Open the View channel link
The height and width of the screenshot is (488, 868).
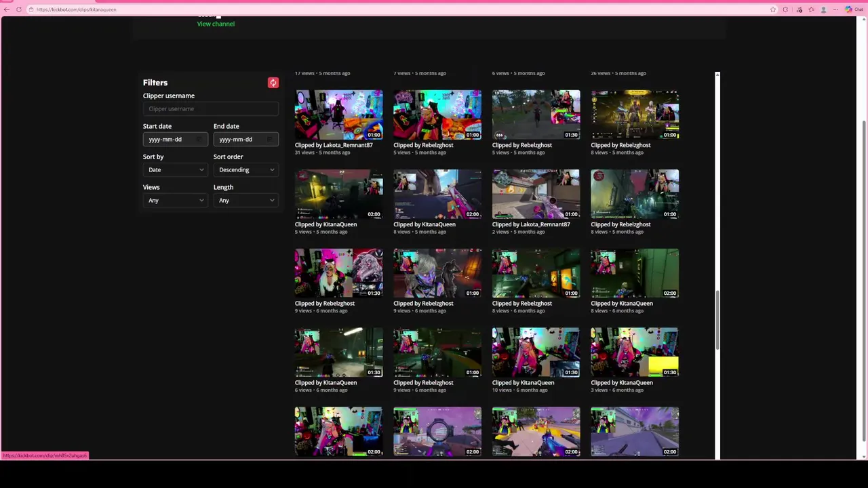(216, 24)
